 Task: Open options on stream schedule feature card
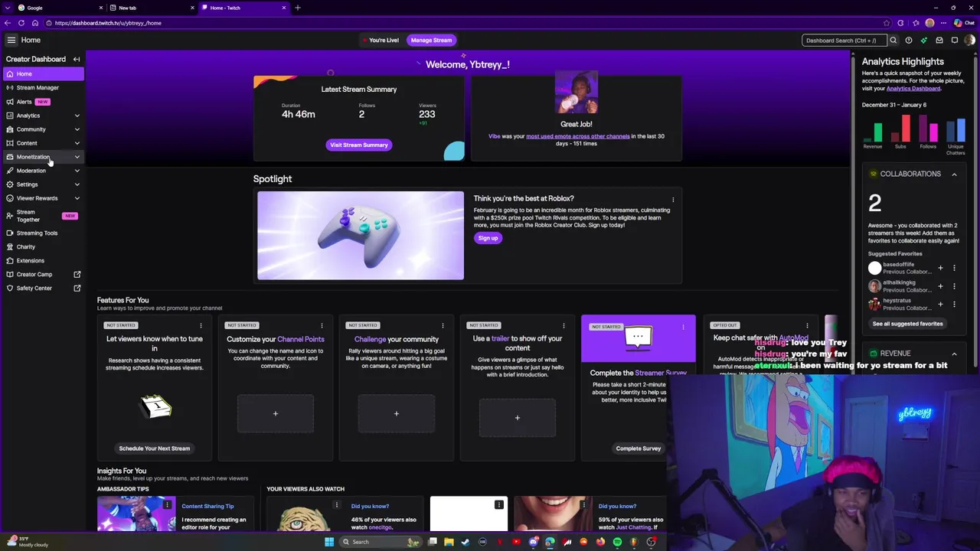(x=201, y=325)
